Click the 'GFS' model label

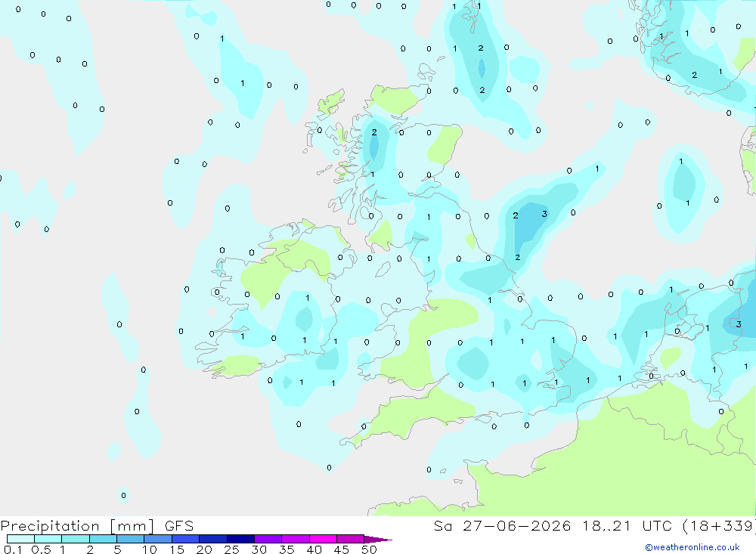pyautogui.click(x=179, y=526)
